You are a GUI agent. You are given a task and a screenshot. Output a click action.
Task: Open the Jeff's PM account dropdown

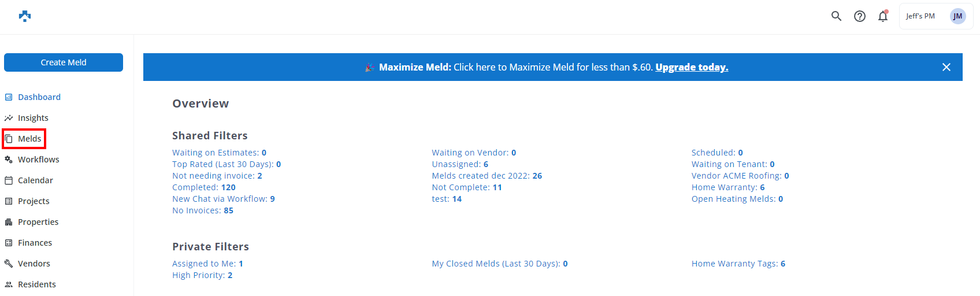pos(920,16)
